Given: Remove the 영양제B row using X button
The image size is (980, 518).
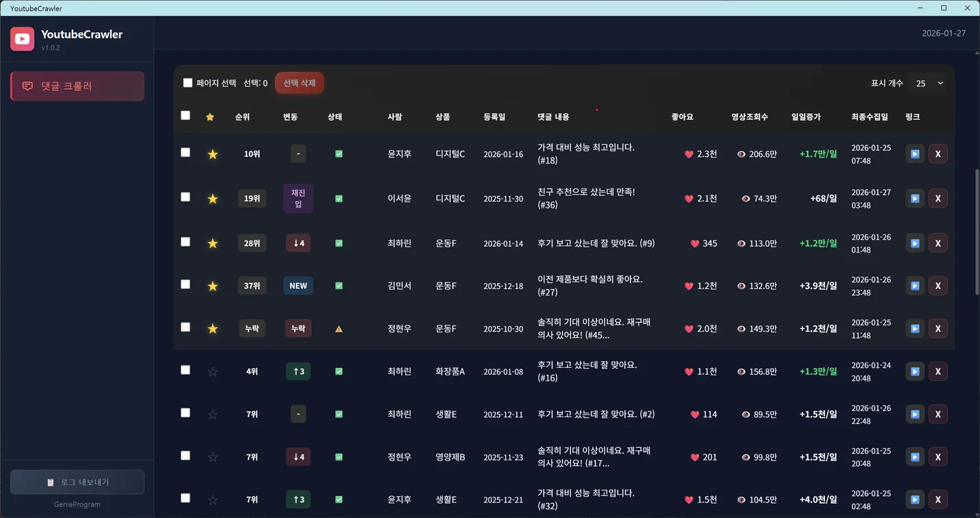Looking at the screenshot, I should point(938,457).
